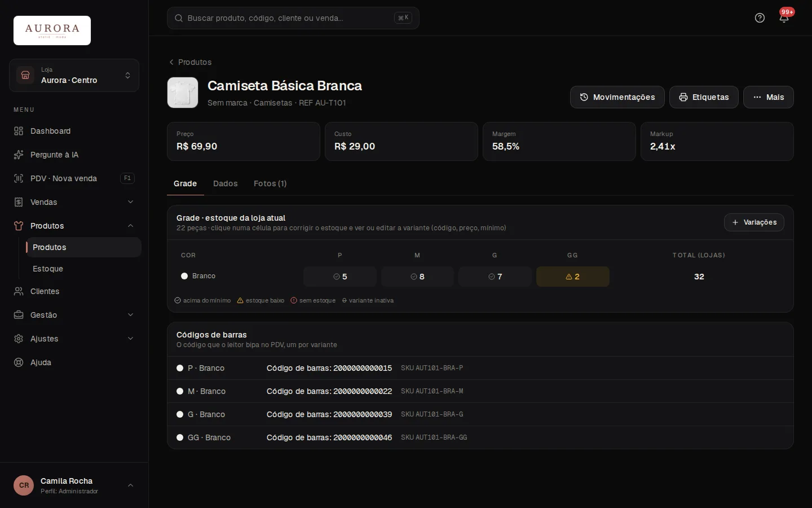The image size is (812, 508).
Task: Click the Produtos t-shirt icon in sidebar
Action: 19,226
